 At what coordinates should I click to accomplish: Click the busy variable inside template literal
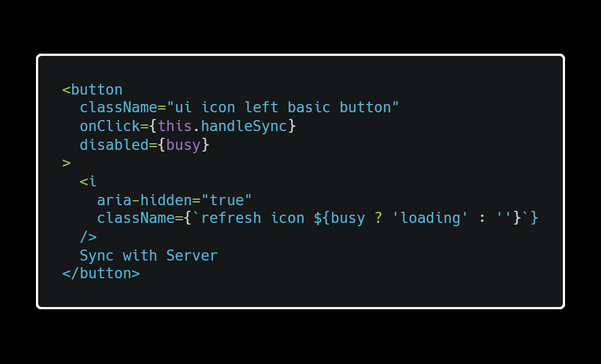coord(348,219)
